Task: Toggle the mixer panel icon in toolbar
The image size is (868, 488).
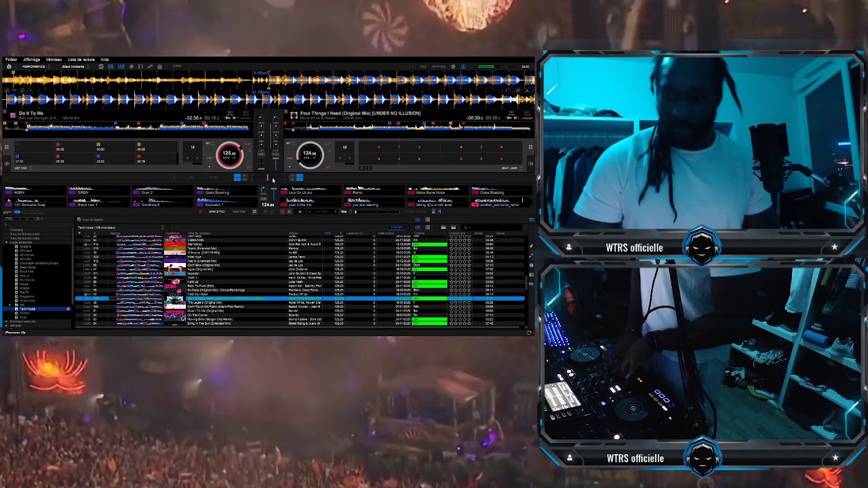Action: 121,66
